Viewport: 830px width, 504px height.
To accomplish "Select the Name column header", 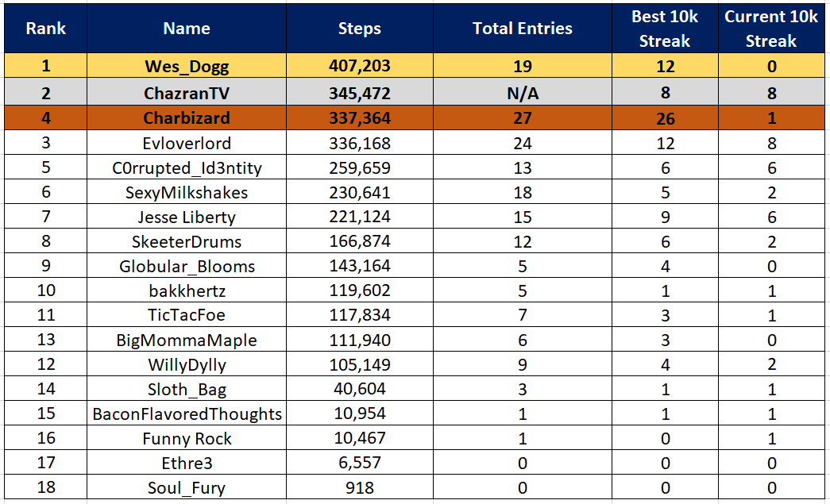I will point(187,28).
